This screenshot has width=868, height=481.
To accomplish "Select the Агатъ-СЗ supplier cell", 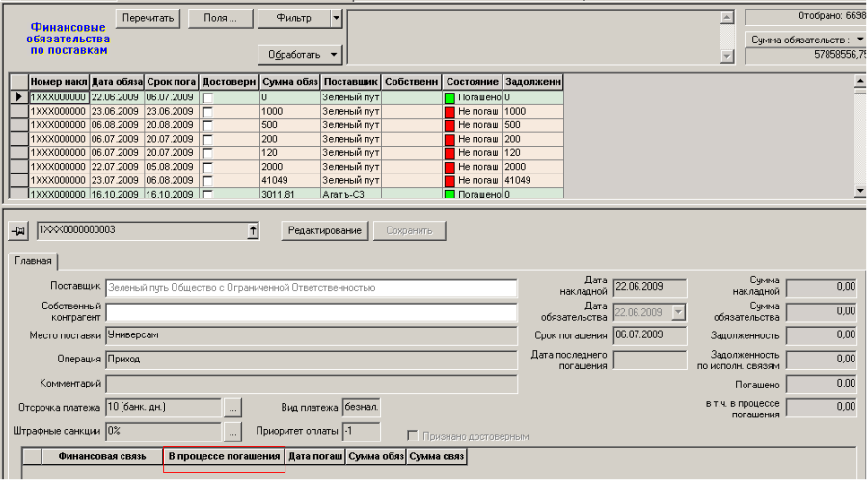I will (350, 195).
